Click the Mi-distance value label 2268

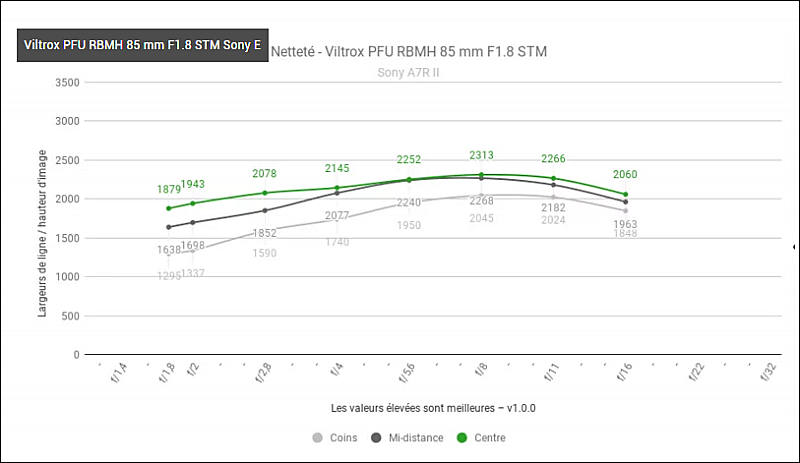pyautogui.click(x=481, y=201)
